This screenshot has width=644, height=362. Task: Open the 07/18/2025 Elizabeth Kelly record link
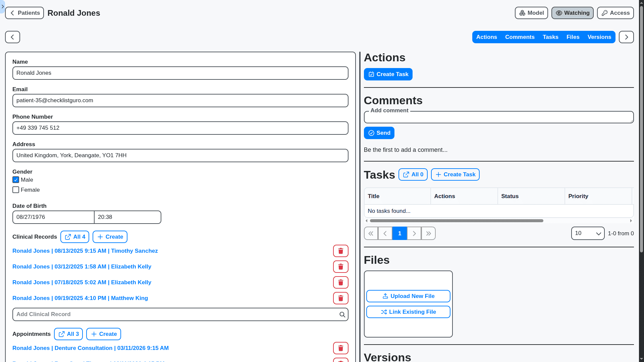tap(82, 282)
